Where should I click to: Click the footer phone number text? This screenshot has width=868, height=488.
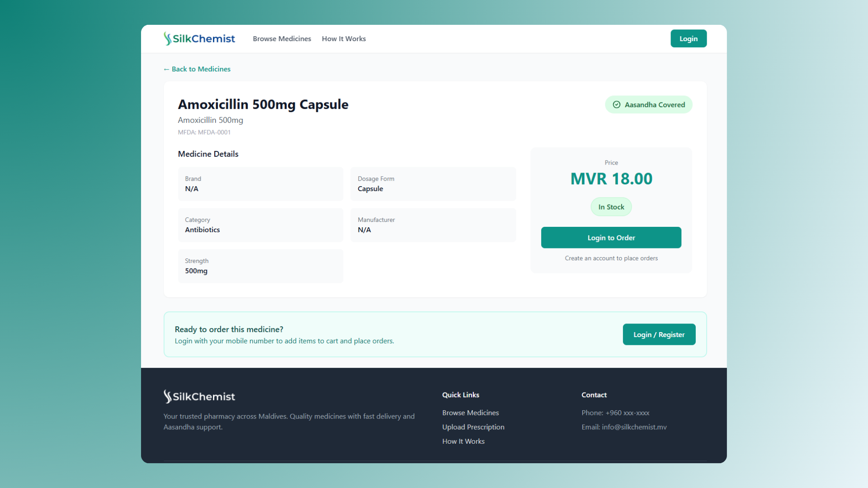pos(615,413)
